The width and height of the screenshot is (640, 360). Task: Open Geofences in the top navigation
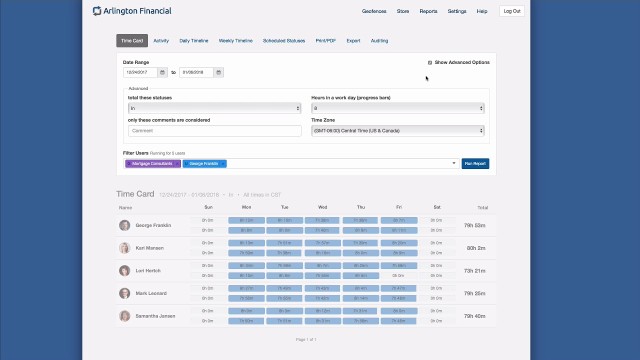(x=374, y=11)
